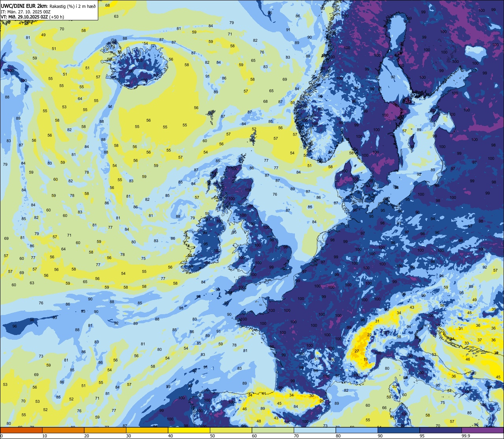This screenshot has width=504, height=439.
Task: Click the medium blue 90–95 legend swatch
Action: [x=398, y=430]
